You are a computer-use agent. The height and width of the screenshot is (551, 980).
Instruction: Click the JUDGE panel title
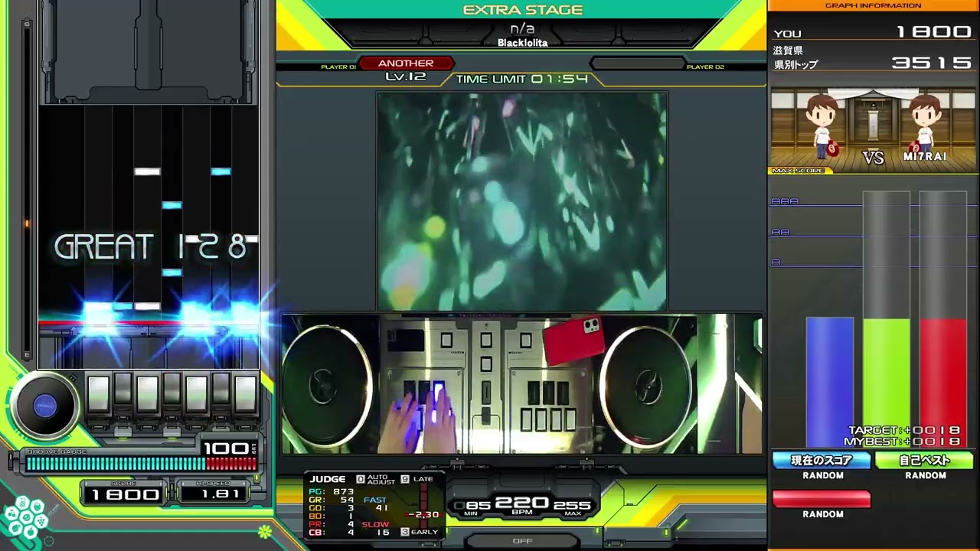pyautogui.click(x=327, y=480)
